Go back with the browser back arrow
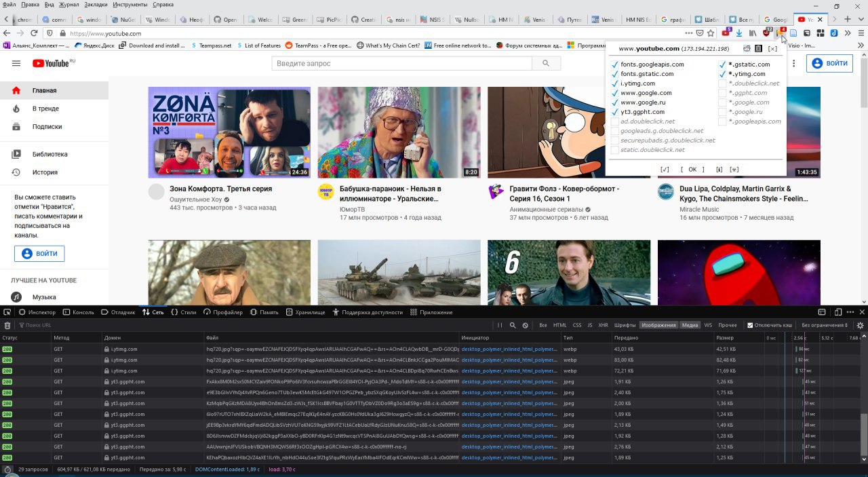 click(x=7, y=33)
